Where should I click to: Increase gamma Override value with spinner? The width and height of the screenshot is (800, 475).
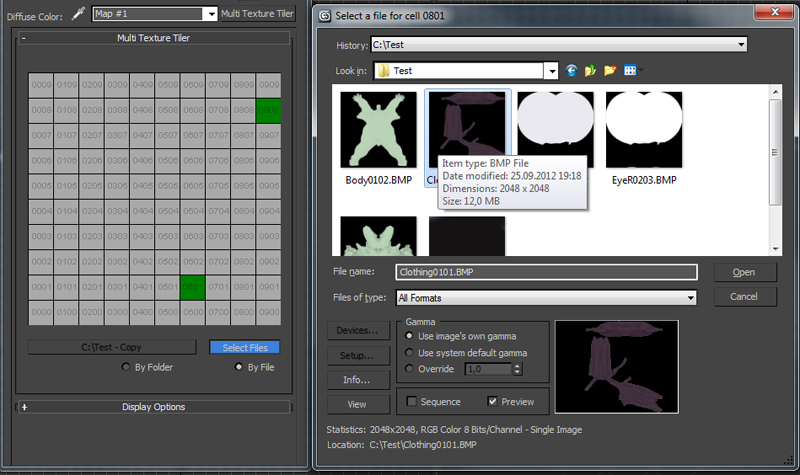(517, 366)
